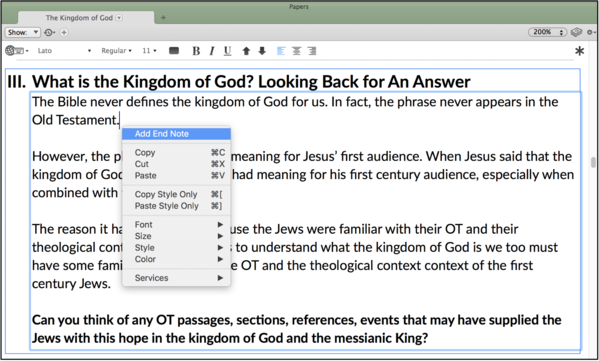Click the cube icon next to zoom
The image size is (599, 361).
point(576,32)
